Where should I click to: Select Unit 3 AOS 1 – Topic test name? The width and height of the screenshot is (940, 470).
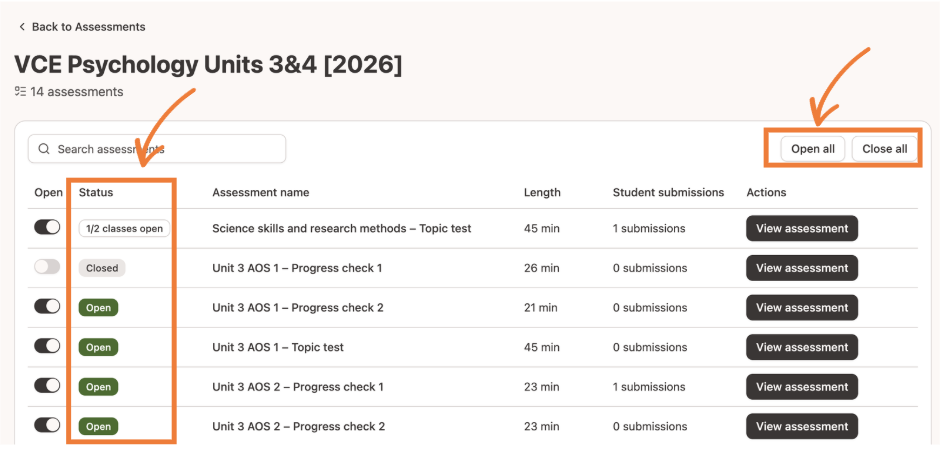[278, 347]
